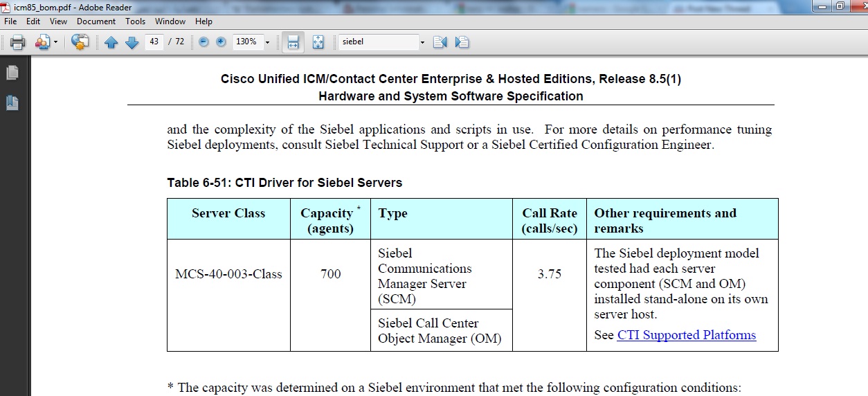Go to next page arrow

coord(132,42)
